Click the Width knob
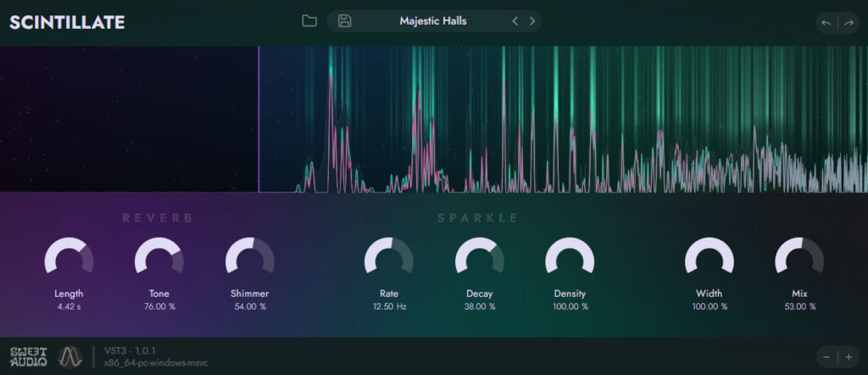 tap(709, 256)
